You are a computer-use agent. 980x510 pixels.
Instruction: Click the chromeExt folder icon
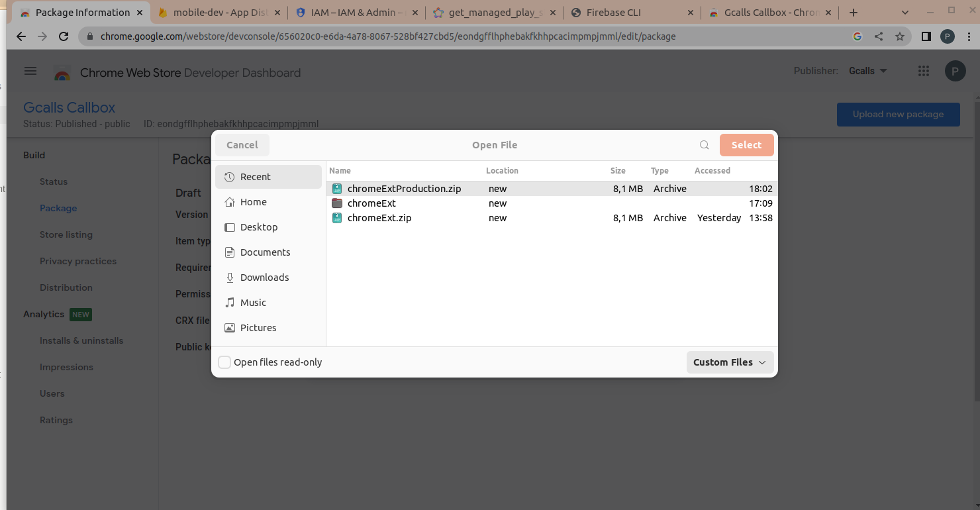point(337,203)
